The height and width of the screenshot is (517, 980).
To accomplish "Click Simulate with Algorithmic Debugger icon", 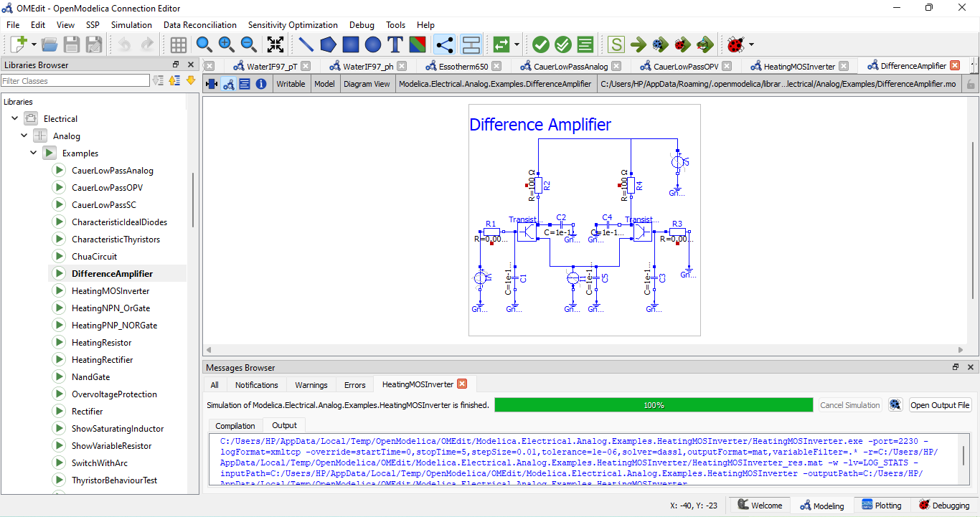I will point(683,44).
